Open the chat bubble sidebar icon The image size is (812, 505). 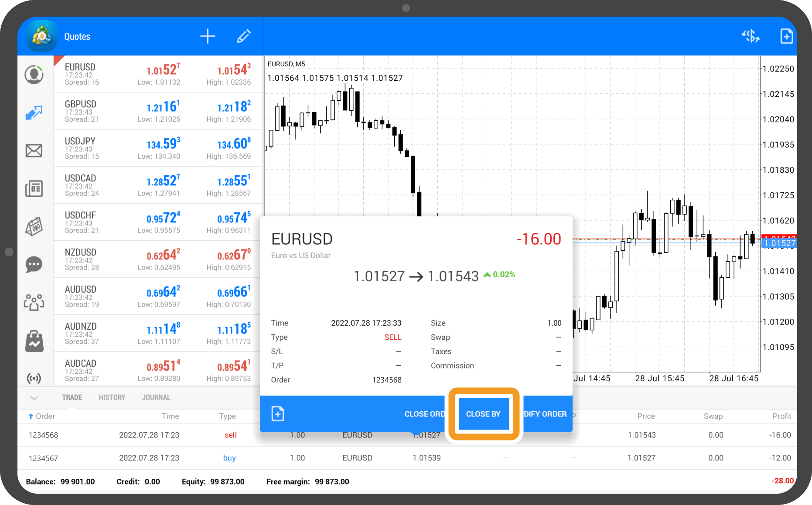(x=34, y=264)
